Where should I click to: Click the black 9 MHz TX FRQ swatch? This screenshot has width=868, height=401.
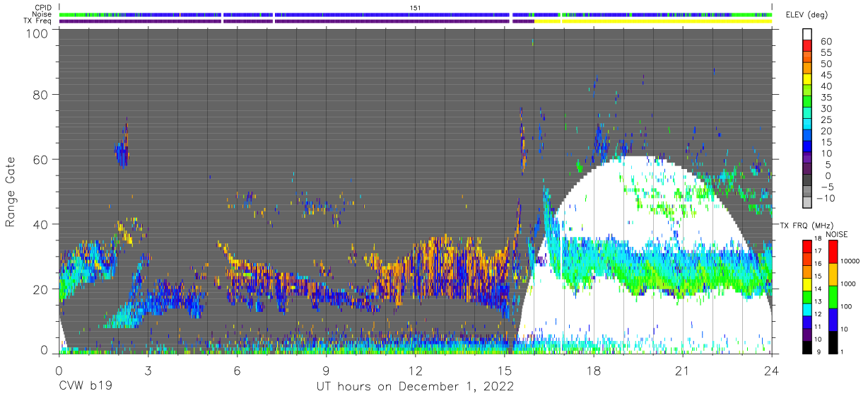pos(807,346)
